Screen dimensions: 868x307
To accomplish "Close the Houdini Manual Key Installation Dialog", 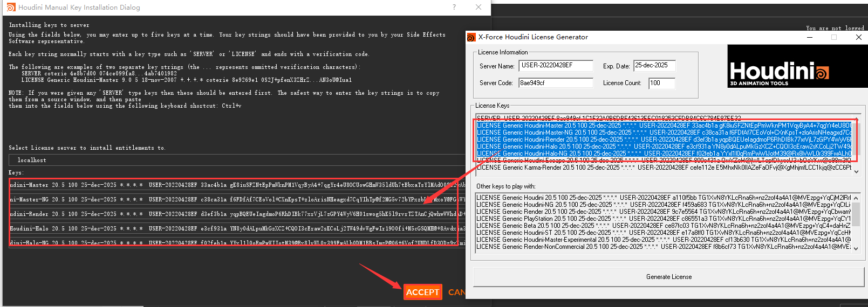I will point(479,7).
